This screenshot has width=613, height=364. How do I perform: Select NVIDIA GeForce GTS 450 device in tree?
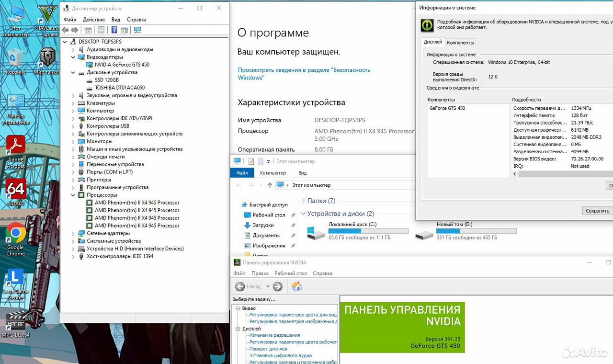pyautogui.click(x=122, y=65)
